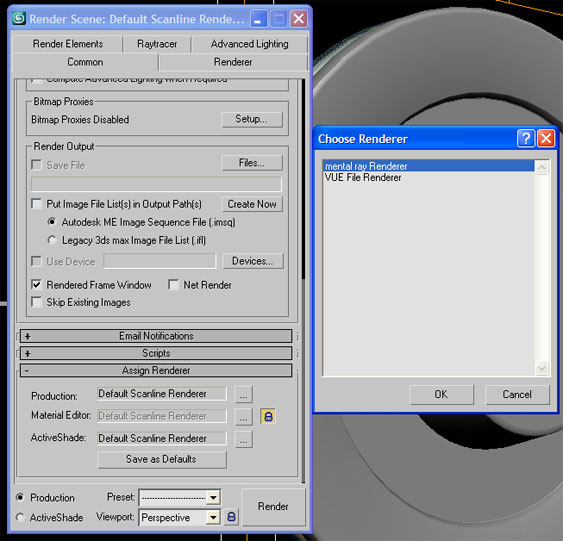Select the ActiveShade render mode radio button
Viewport: 563px width, 541px height.
click(20, 517)
